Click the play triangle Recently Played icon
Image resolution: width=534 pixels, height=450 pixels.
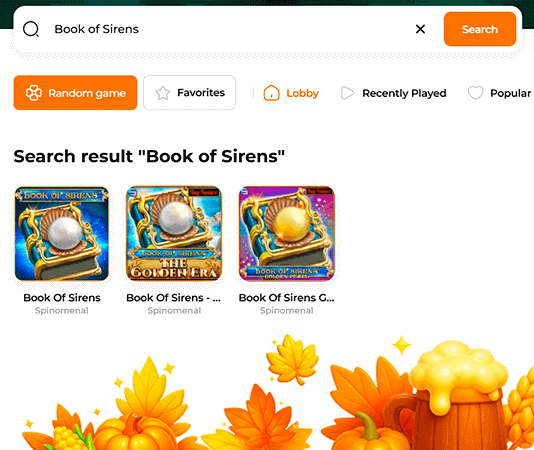click(x=347, y=93)
